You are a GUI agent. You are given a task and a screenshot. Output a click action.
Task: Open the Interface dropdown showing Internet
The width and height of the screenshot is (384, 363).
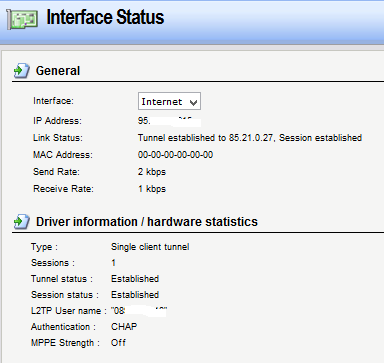tap(169, 101)
